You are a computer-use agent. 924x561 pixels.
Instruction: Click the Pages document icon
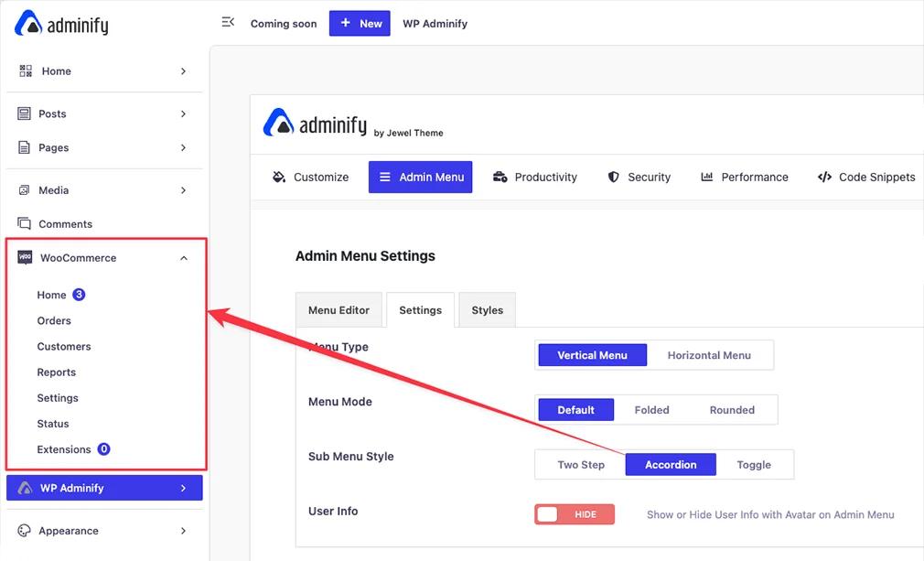click(24, 147)
